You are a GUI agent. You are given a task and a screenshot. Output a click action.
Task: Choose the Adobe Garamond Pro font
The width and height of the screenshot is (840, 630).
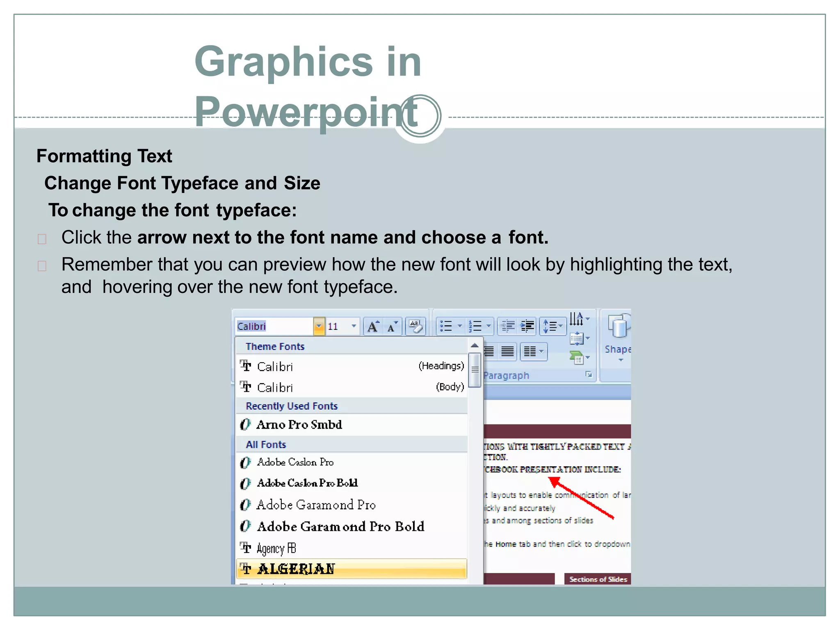click(x=352, y=504)
